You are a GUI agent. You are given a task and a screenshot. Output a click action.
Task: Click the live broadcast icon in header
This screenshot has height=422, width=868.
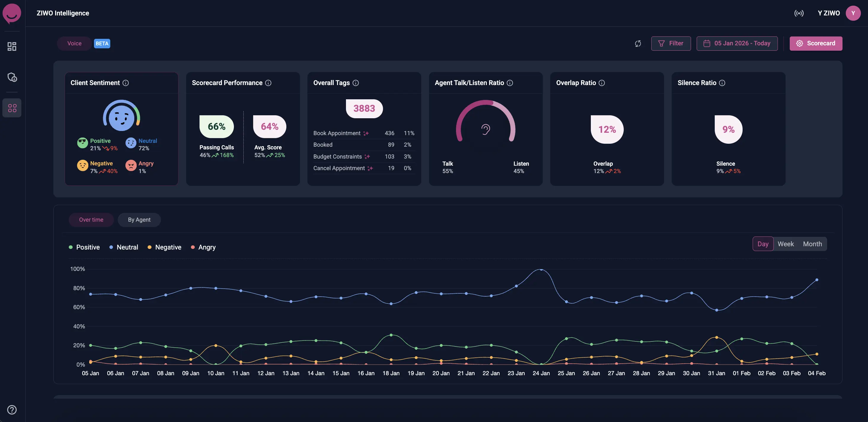pyautogui.click(x=799, y=13)
